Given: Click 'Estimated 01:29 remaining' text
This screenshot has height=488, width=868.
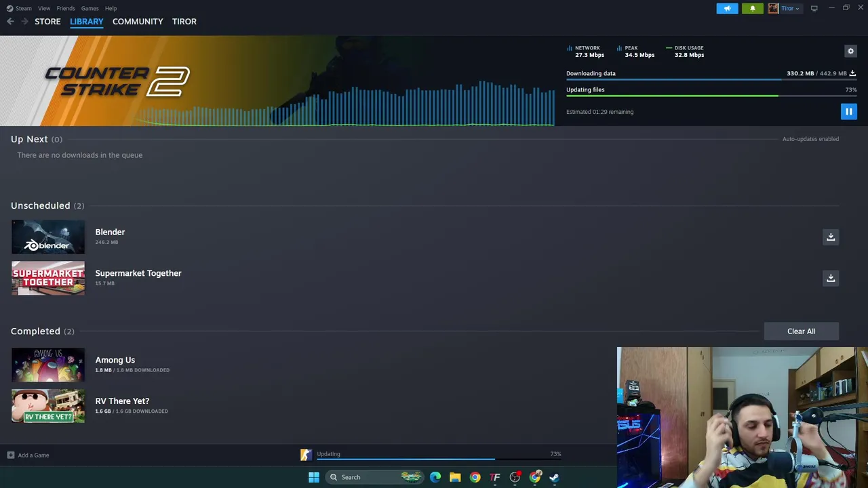Looking at the screenshot, I should pyautogui.click(x=599, y=112).
